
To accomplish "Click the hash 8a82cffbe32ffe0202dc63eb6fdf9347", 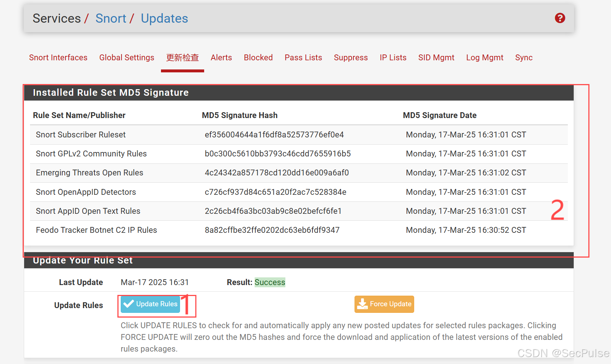I will [x=272, y=230].
